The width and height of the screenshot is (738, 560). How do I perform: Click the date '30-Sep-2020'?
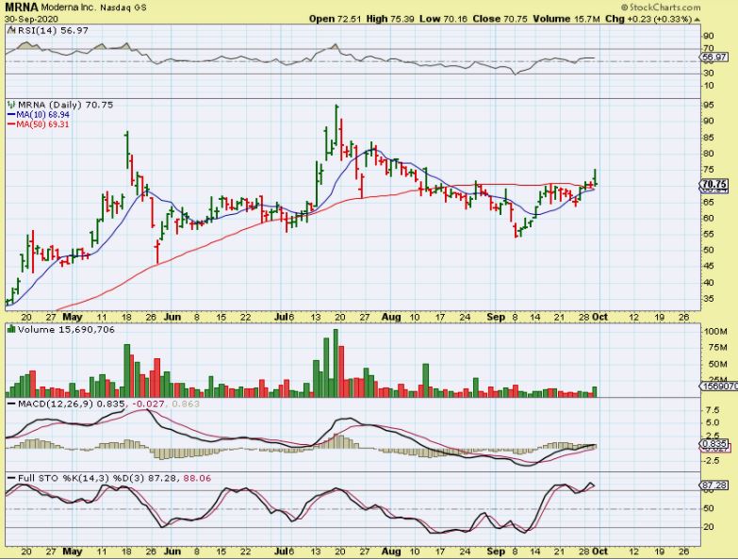(x=31, y=19)
